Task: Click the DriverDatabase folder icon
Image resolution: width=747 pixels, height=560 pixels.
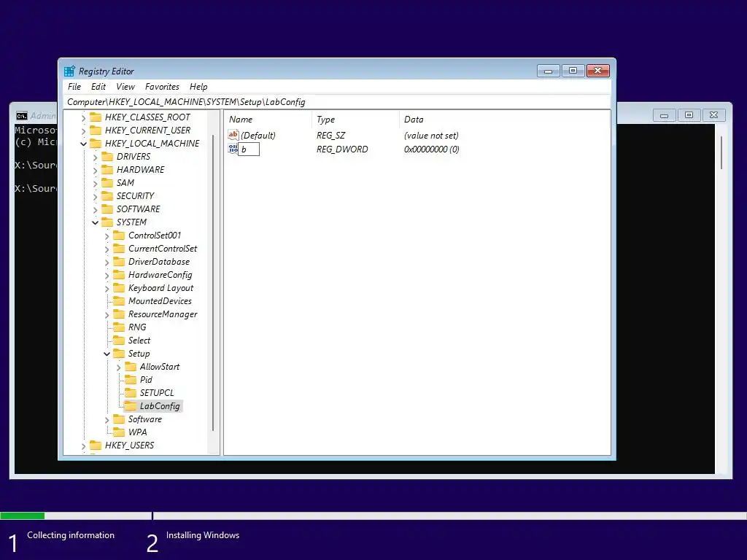Action: 119,262
